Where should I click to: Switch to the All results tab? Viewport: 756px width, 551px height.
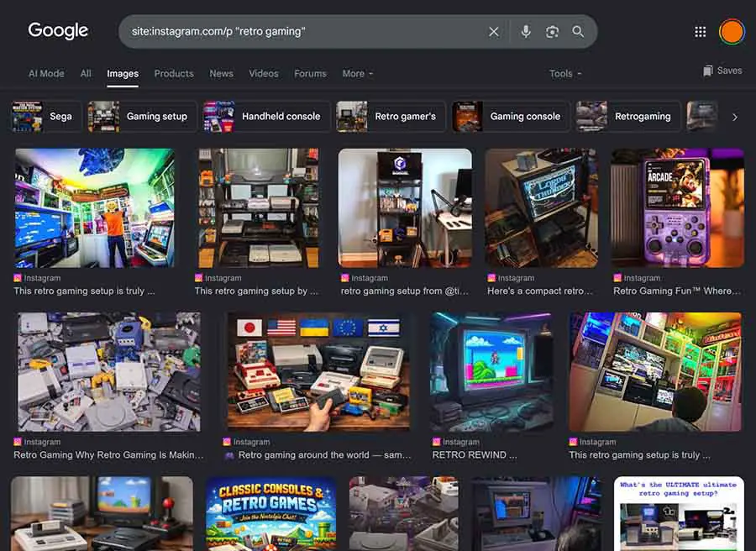[x=86, y=74]
